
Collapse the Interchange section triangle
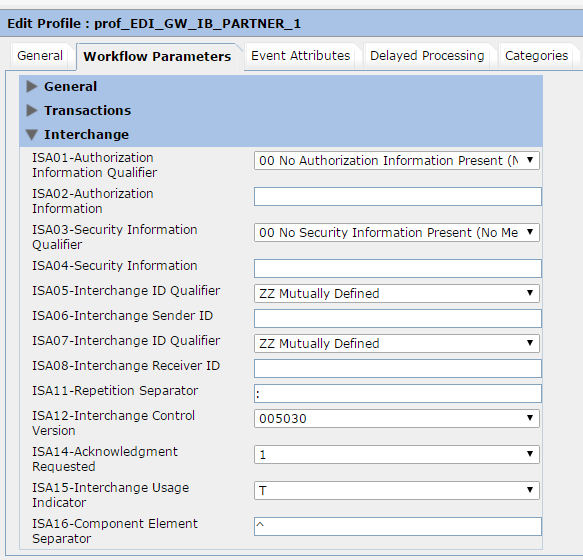coord(32,135)
